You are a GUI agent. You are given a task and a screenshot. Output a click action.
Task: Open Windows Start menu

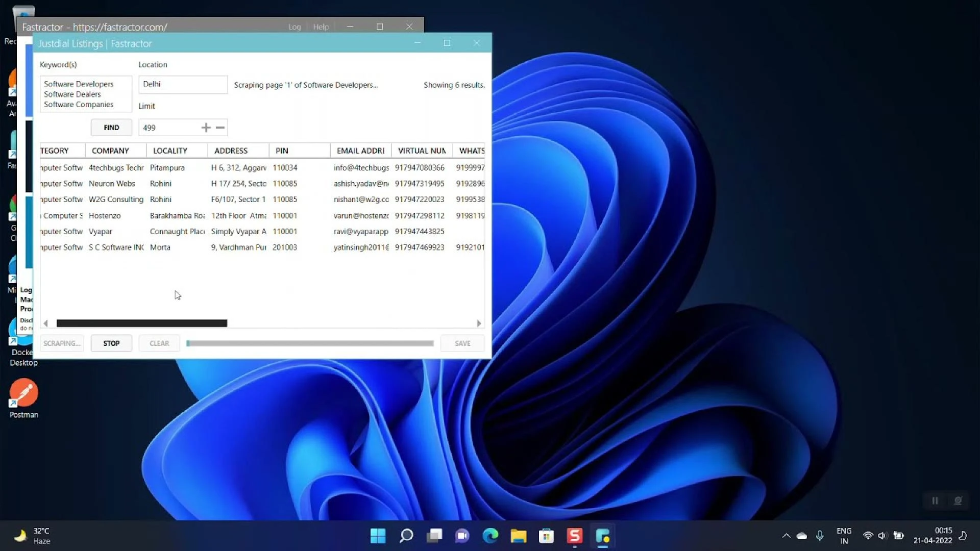click(x=378, y=536)
